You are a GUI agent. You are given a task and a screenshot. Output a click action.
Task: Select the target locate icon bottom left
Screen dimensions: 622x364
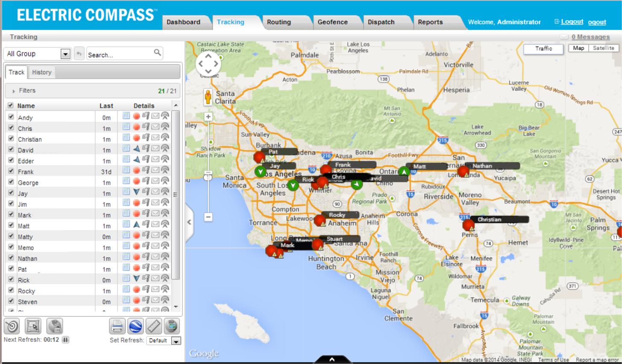point(12,326)
